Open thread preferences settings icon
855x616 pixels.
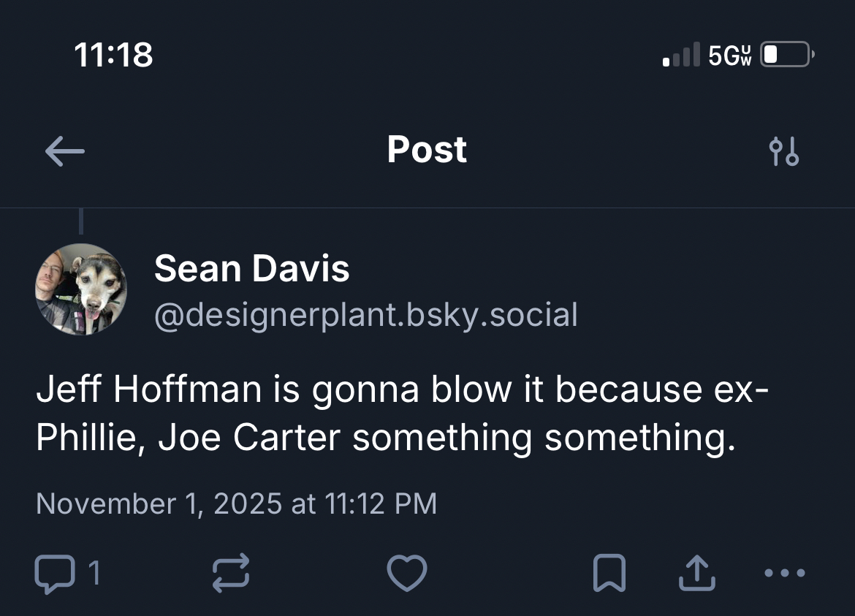(x=785, y=151)
